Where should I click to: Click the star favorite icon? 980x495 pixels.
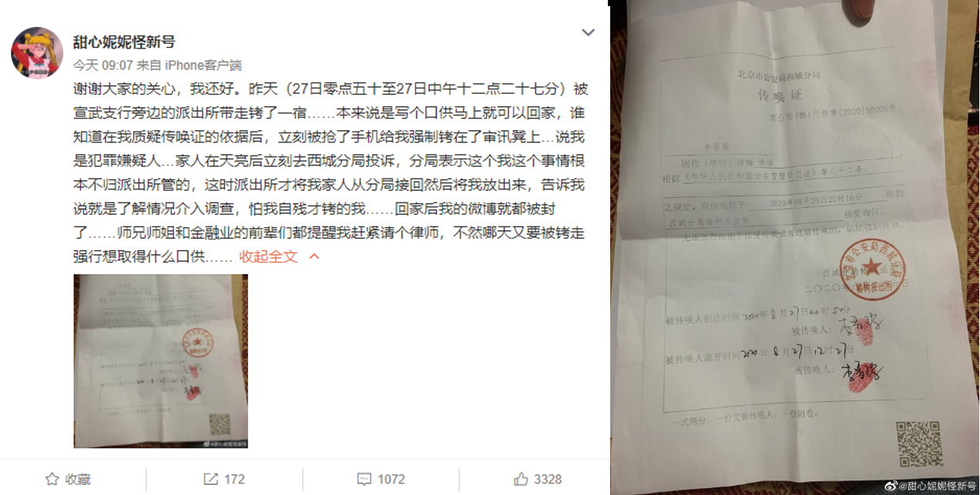(x=52, y=479)
